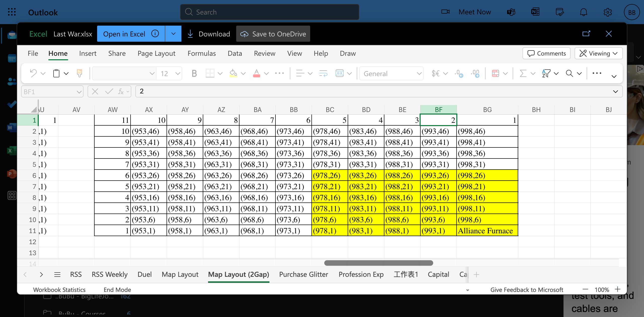This screenshot has height=317, width=644.
Task: Open the font name dropdown
Action: point(152,73)
